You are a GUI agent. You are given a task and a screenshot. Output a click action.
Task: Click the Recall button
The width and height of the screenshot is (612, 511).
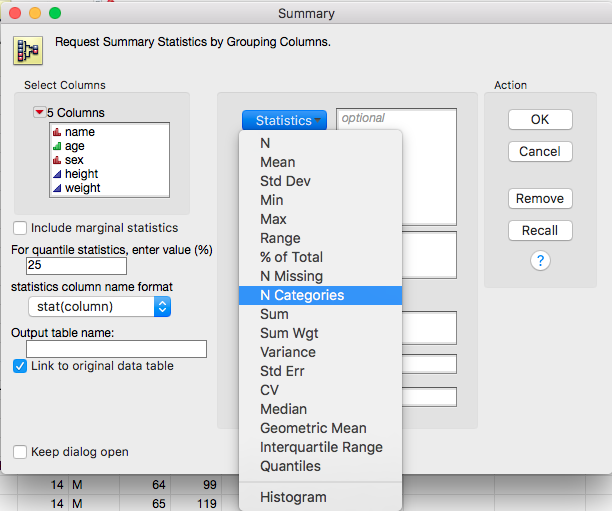tap(540, 230)
